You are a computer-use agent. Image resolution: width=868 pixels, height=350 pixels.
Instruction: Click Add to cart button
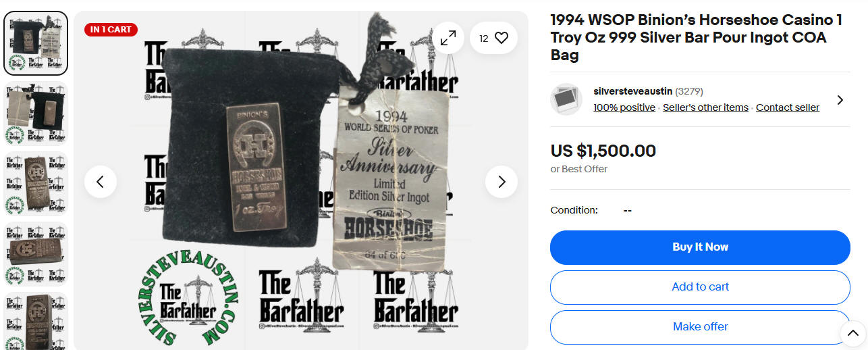(700, 287)
